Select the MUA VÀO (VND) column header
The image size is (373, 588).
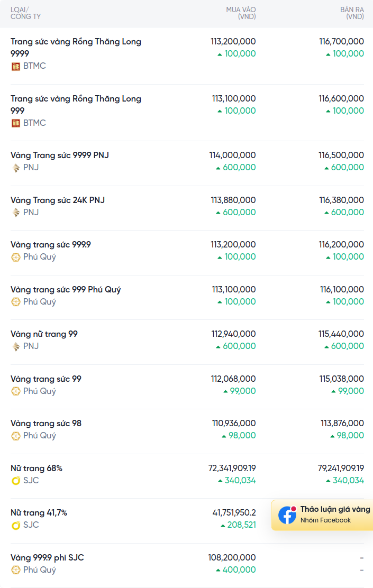pos(241,13)
